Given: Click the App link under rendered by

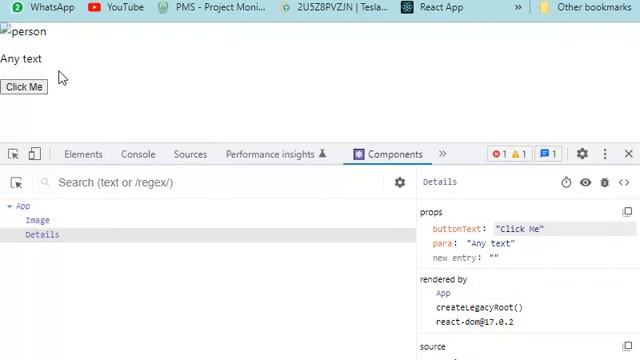Looking at the screenshot, I should pyautogui.click(x=443, y=293).
